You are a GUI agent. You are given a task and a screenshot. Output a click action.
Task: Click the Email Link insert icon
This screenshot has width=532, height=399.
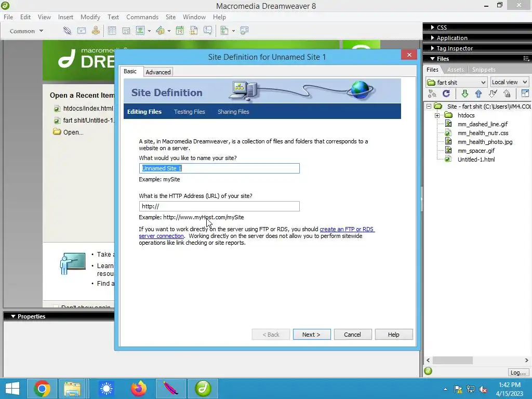(82, 31)
